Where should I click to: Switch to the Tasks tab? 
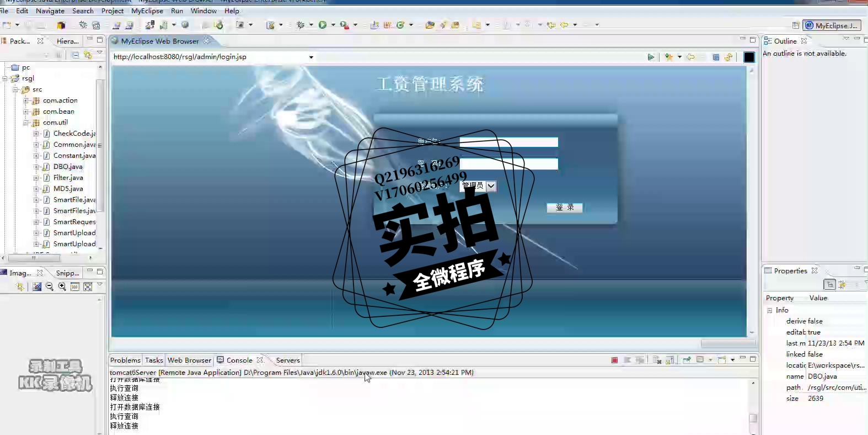(x=154, y=360)
